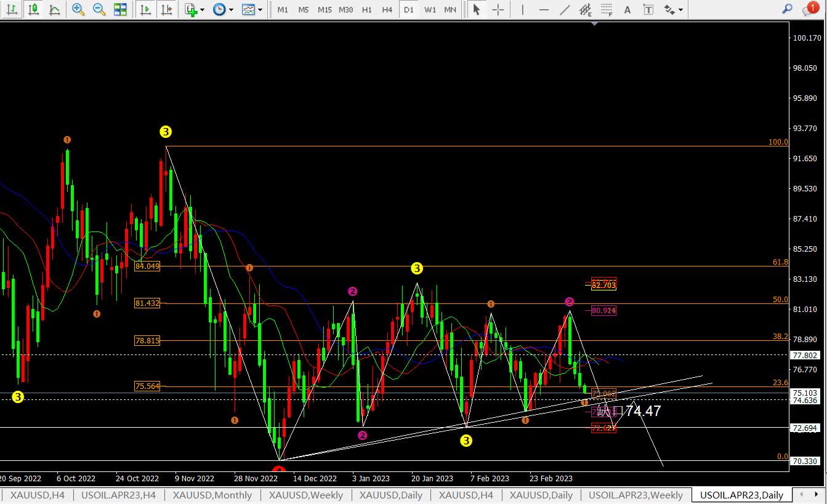Screen dimensions: 827x504
Task: Toggle chart shift from right edge
Action: [x=166, y=9]
